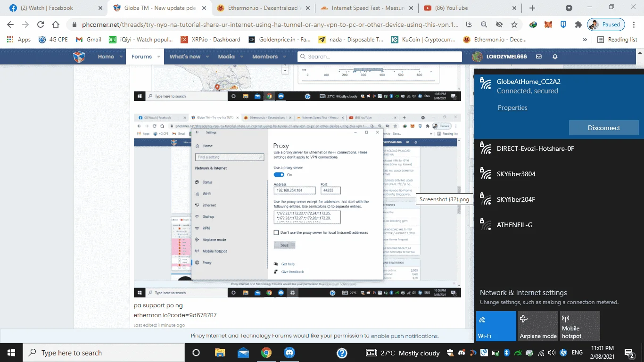Open the What's new forum menu
Screen dimensions: 644x362
coord(185,57)
